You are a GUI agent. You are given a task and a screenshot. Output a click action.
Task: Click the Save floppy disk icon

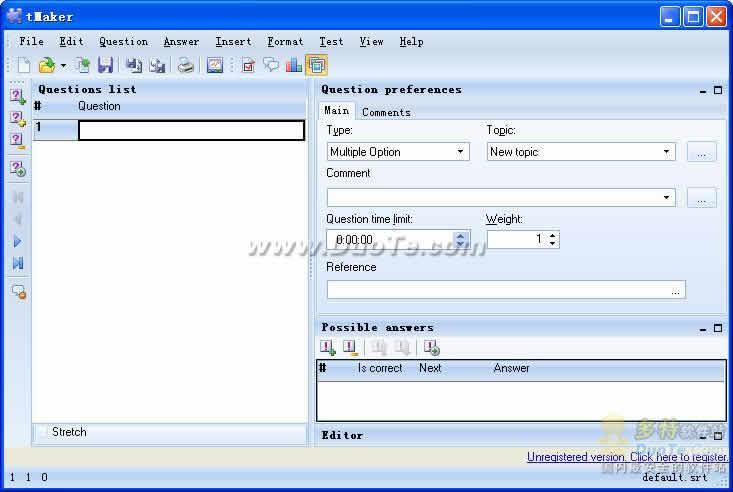105,66
